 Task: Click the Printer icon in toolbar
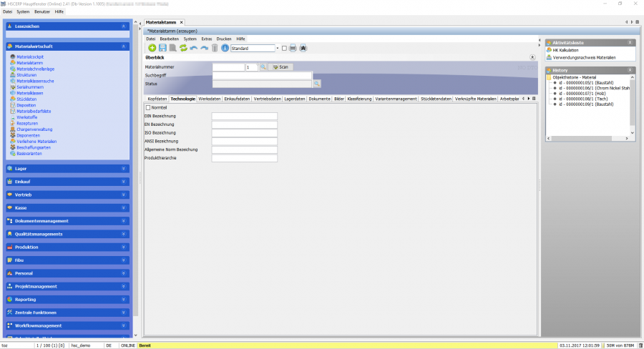[293, 48]
